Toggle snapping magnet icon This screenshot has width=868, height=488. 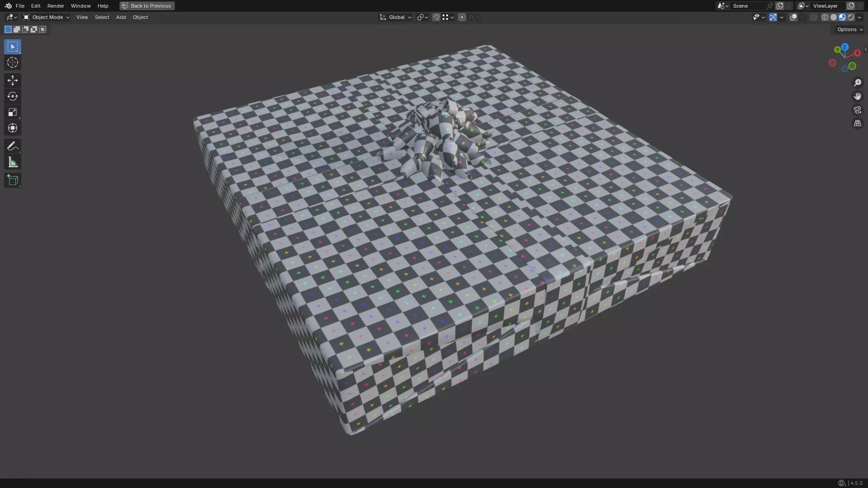click(436, 17)
